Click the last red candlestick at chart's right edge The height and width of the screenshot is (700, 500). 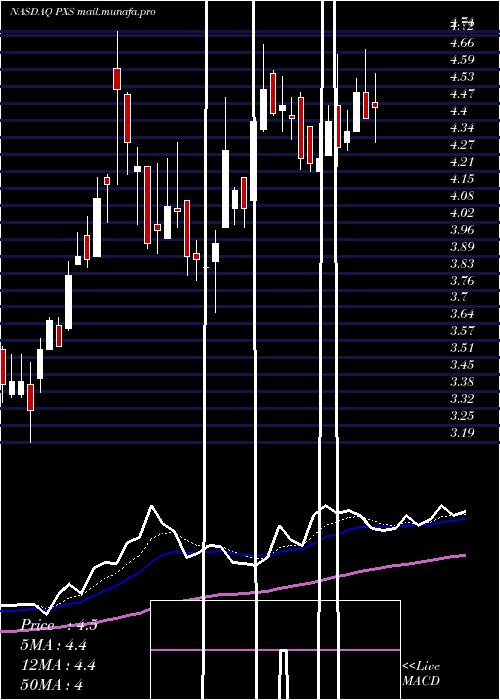coord(375,104)
